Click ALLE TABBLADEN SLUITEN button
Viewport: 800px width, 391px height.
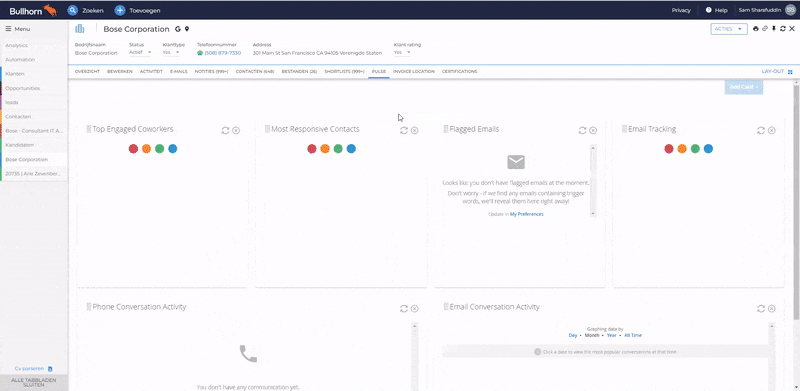34,383
